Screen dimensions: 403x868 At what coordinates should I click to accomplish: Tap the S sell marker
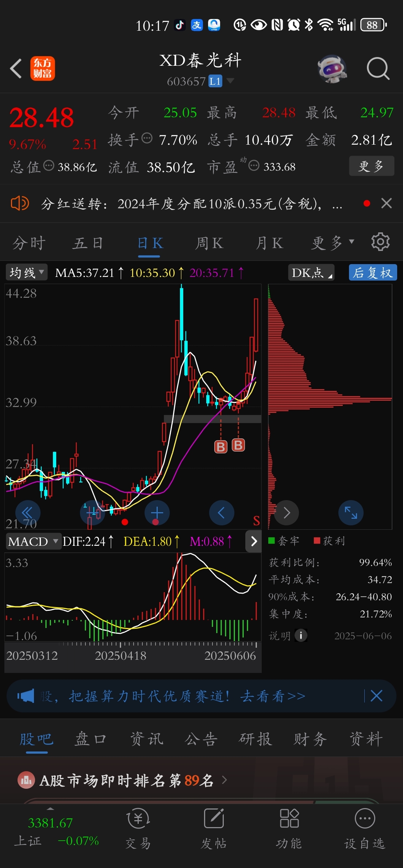pos(256,521)
